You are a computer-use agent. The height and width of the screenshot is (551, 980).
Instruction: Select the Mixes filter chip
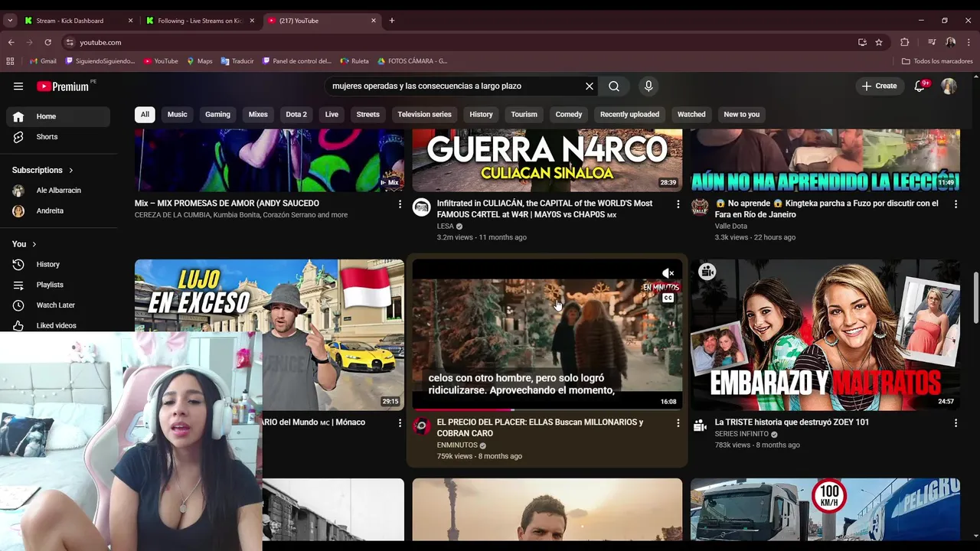pyautogui.click(x=258, y=115)
